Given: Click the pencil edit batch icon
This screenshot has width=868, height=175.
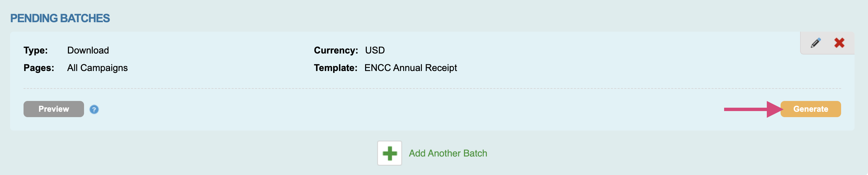Looking at the screenshot, I should coord(816,43).
